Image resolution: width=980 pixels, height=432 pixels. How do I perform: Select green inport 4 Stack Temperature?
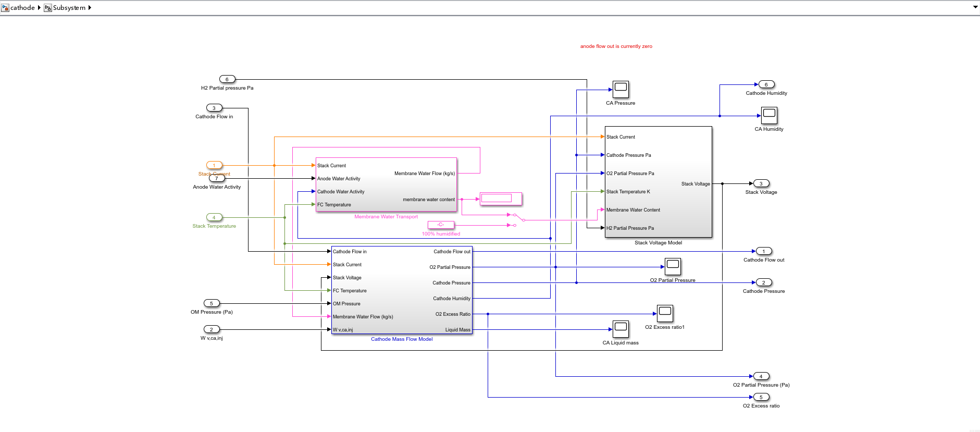pos(214,217)
